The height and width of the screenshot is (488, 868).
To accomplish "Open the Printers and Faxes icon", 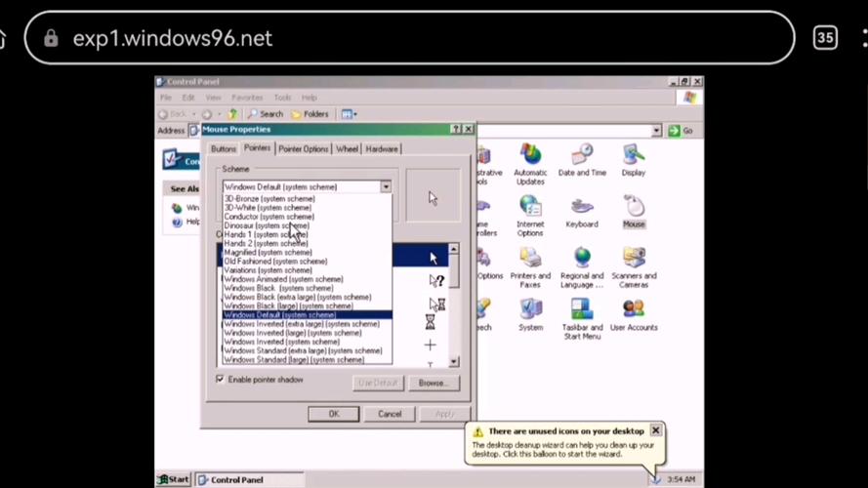I will [x=530, y=267].
